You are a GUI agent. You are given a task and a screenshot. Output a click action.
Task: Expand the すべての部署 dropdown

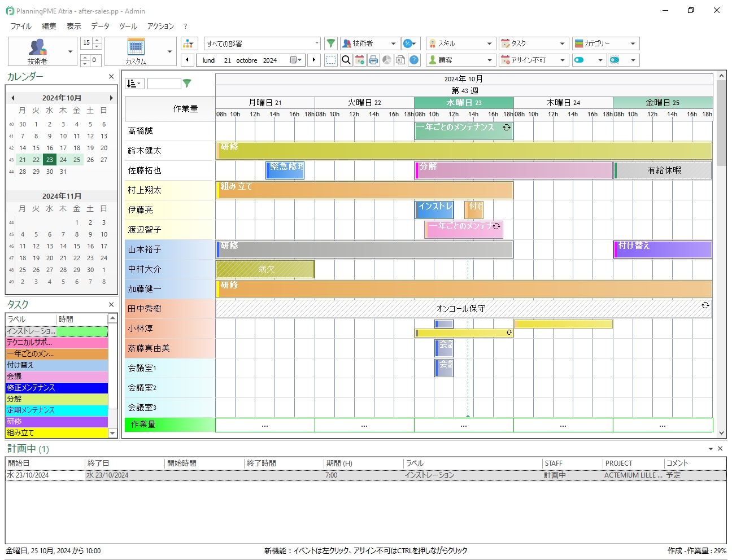coord(316,43)
